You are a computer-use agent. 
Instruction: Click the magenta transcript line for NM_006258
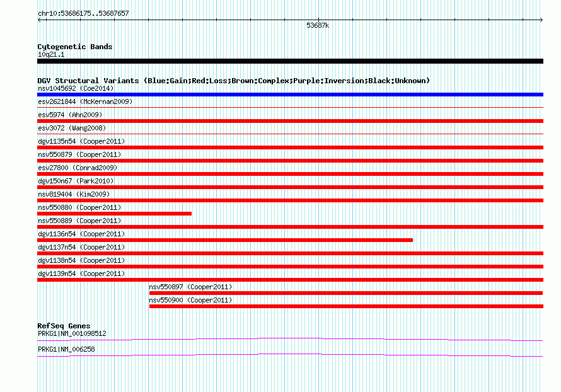click(290, 355)
